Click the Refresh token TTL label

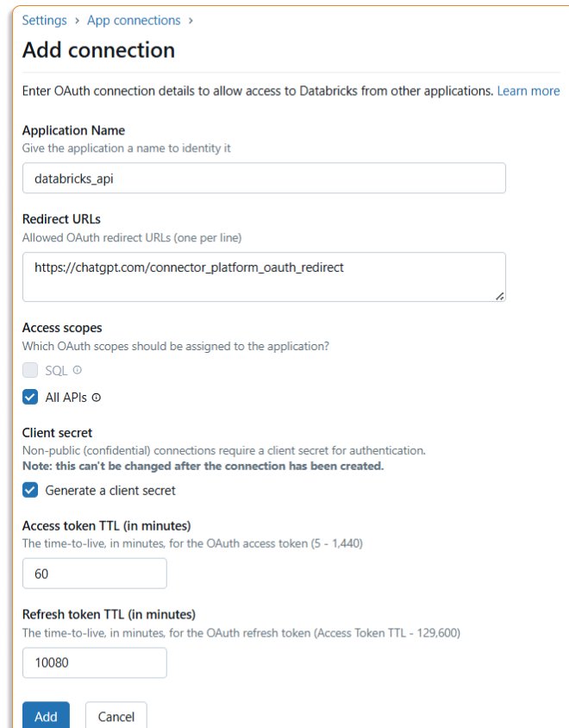[109, 615]
